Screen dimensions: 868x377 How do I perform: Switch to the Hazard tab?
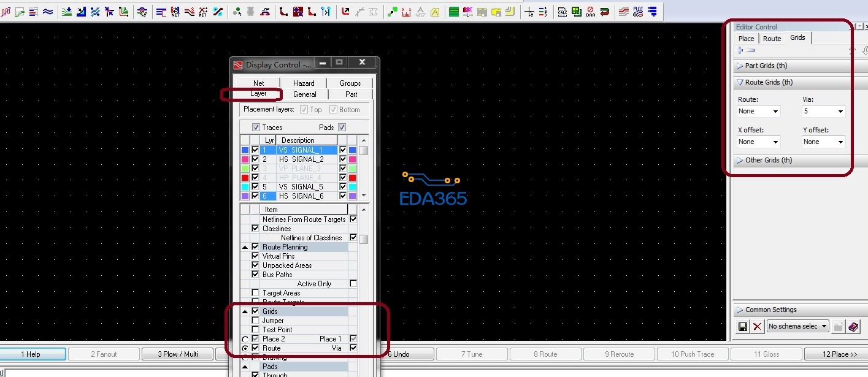[304, 83]
